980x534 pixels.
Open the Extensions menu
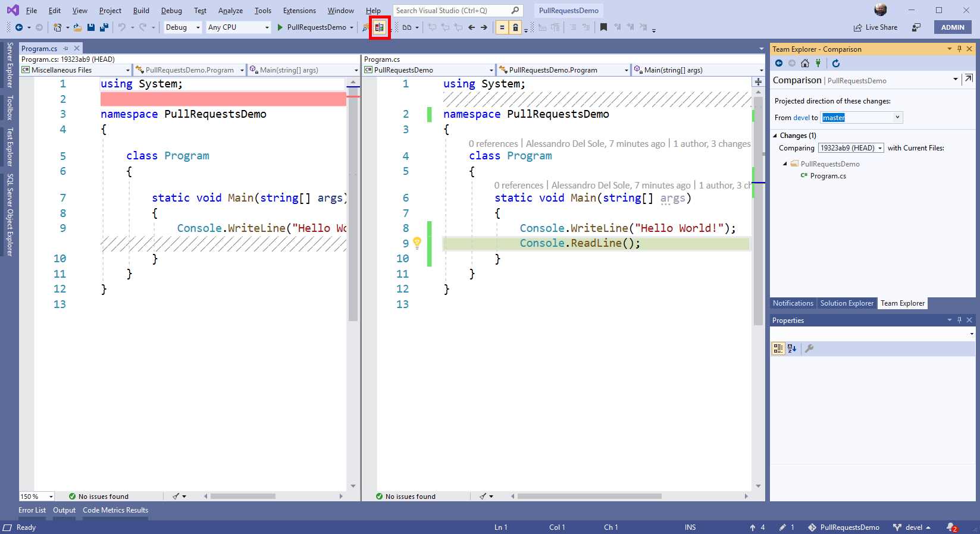(x=299, y=11)
